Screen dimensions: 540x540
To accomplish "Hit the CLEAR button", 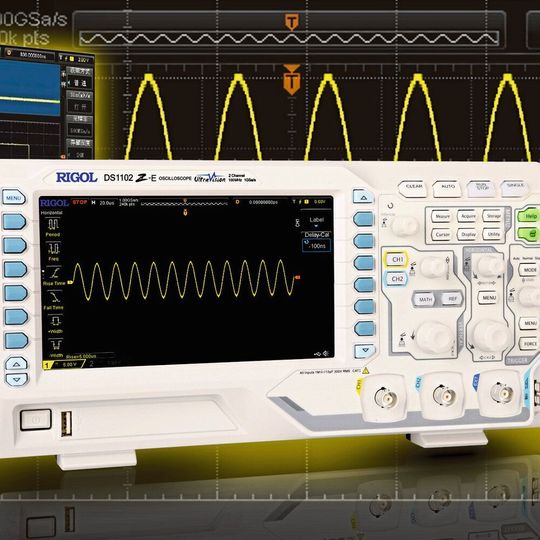I will point(413,189).
